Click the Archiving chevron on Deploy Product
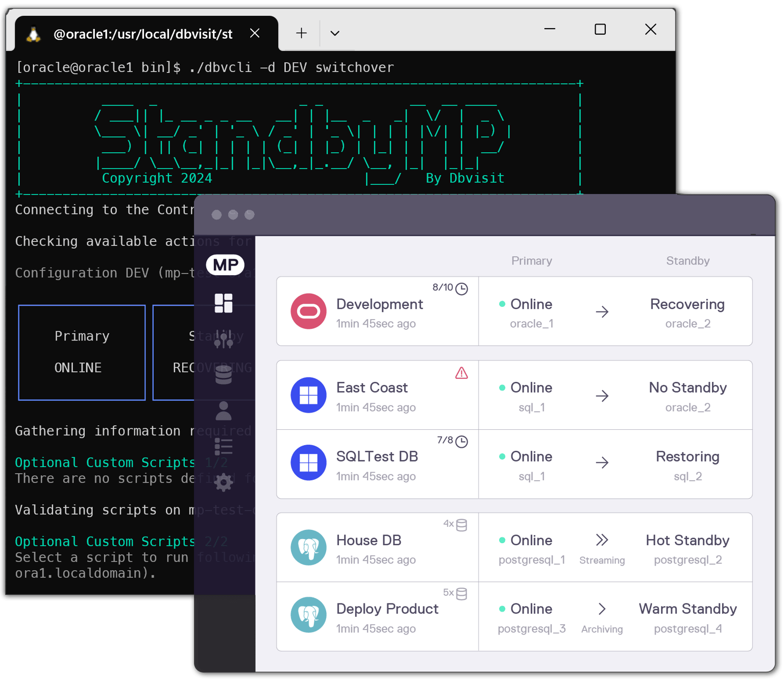 coord(602,609)
